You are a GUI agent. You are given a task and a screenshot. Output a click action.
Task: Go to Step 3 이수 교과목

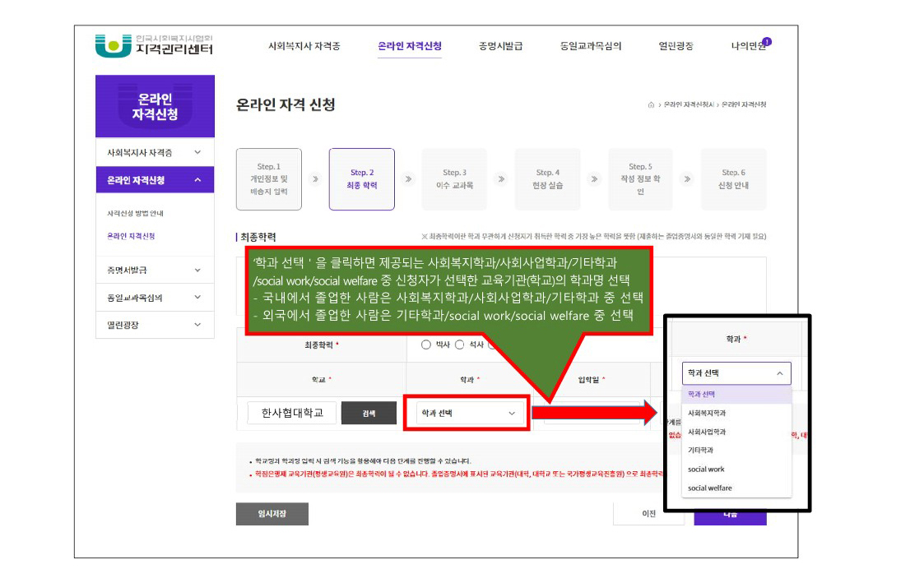[454, 179]
